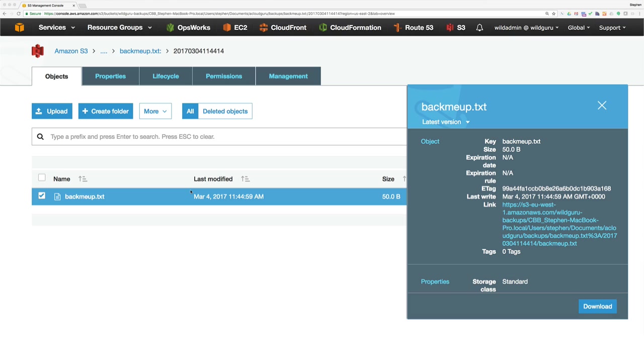This screenshot has width=644, height=362.
Task: Open the Route 53 shortcut
Action: (413, 28)
